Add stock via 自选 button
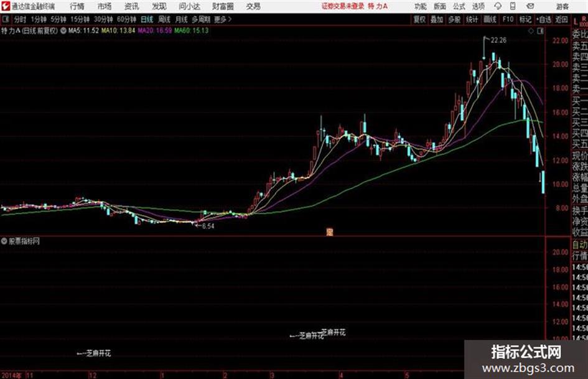 click(x=544, y=19)
